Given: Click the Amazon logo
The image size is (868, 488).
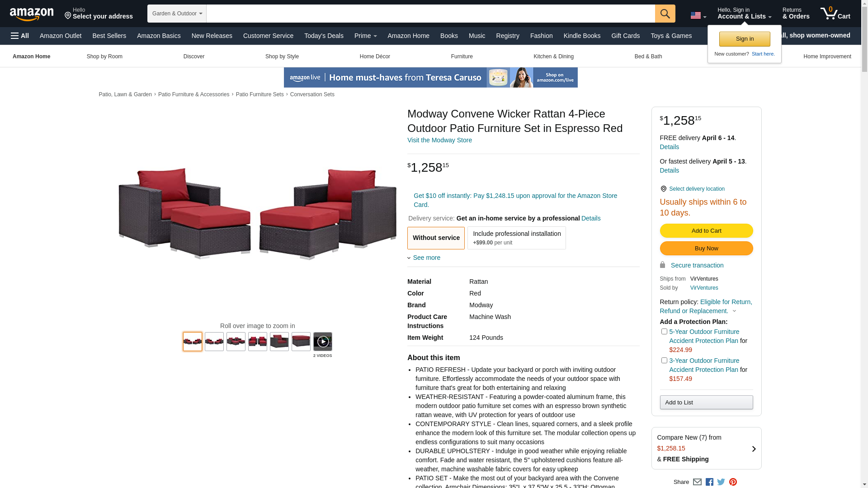Looking at the screenshot, I should [x=32, y=14].
